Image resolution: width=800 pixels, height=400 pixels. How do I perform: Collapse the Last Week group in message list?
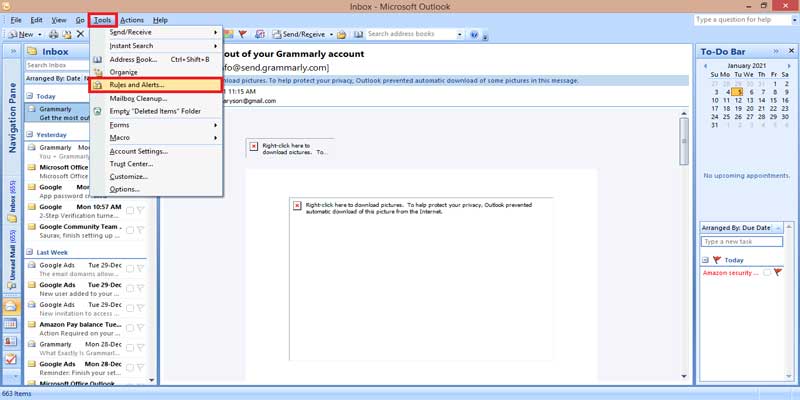pos(30,252)
